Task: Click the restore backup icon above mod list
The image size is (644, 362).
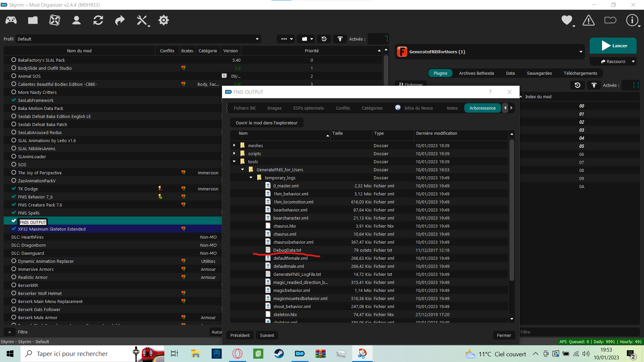Action: point(324,39)
